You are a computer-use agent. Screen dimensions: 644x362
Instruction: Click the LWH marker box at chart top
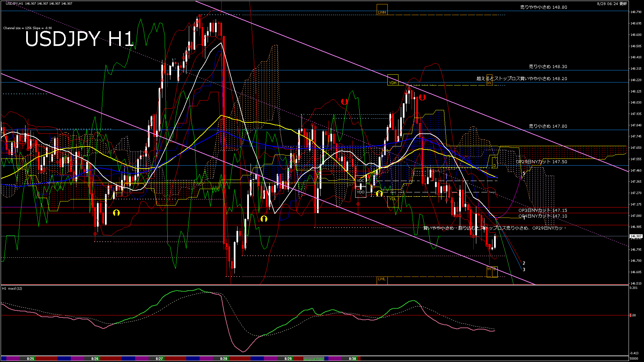pos(382,10)
